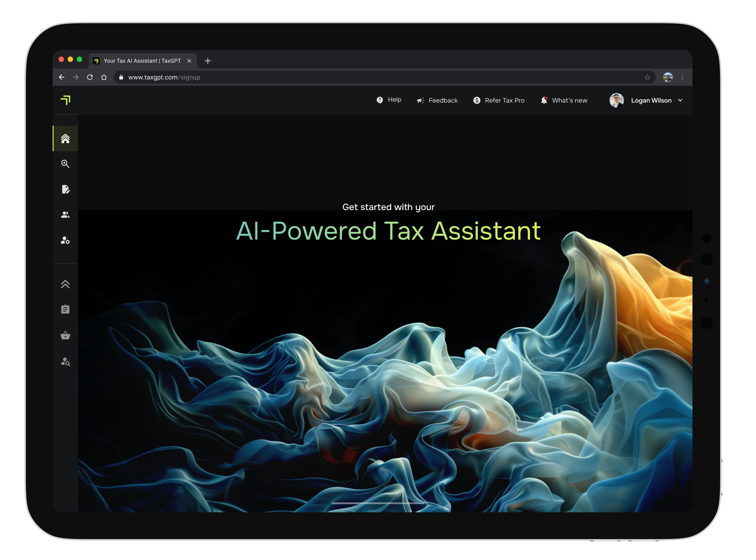The width and height of the screenshot is (756, 560).
Task: Click the home icon in sidebar
Action: [65, 139]
